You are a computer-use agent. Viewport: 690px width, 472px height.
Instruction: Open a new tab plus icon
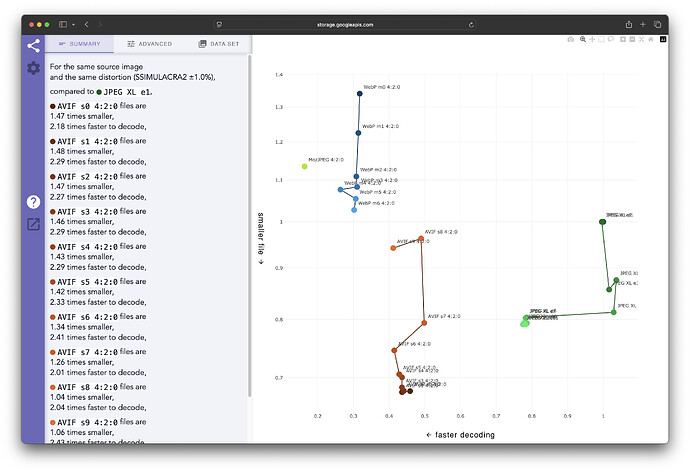click(643, 25)
